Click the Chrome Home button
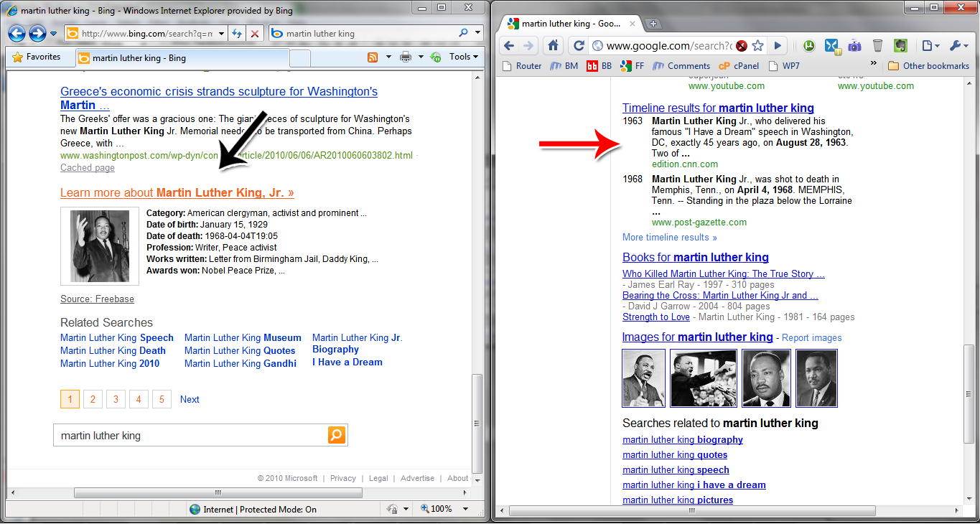 (x=554, y=46)
